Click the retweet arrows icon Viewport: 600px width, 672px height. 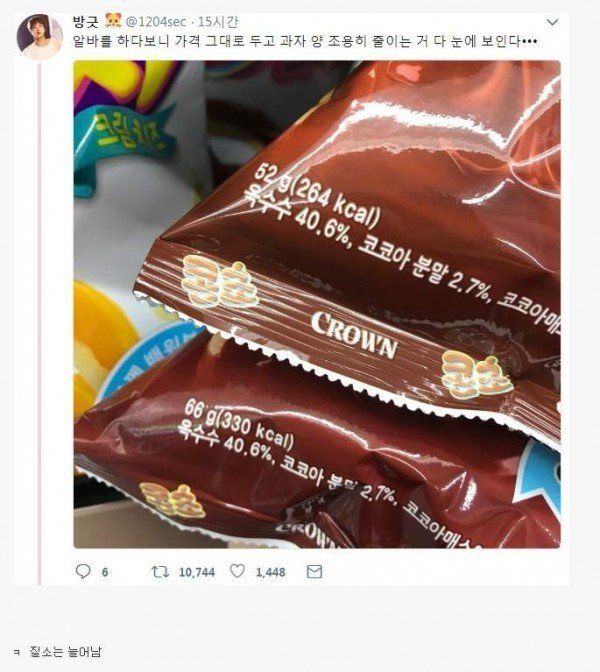[x=160, y=572]
